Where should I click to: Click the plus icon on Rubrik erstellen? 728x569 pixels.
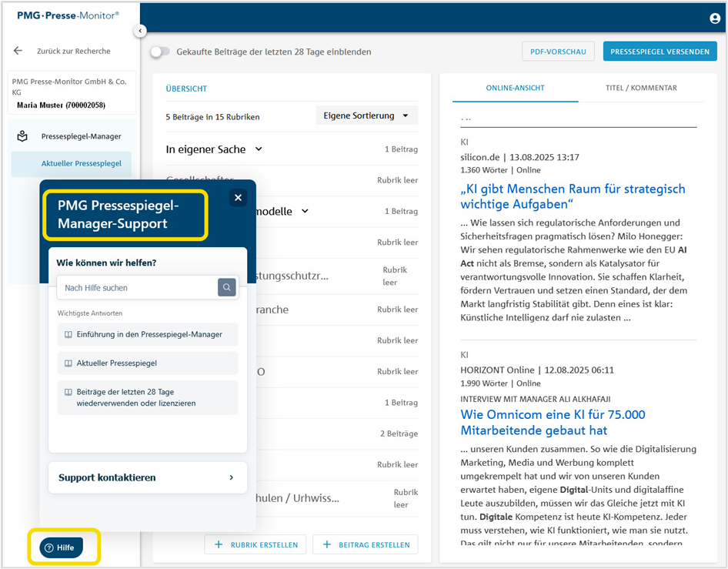(219, 544)
